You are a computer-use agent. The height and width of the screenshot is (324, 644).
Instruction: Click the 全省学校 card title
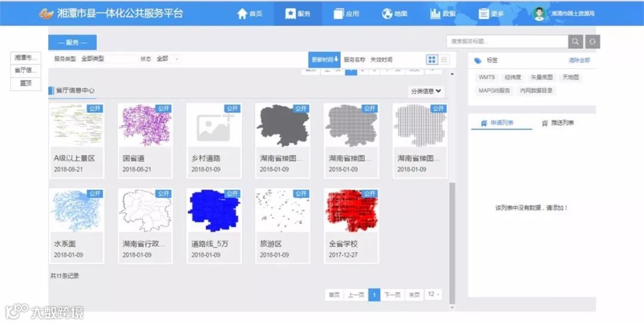pyautogui.click(x=343, y=244)
